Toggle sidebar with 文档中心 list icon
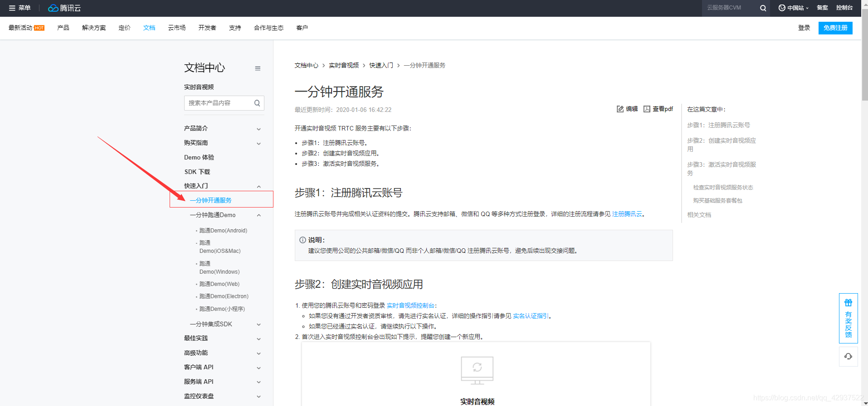The image size is (868, 406). coord(258,68)
